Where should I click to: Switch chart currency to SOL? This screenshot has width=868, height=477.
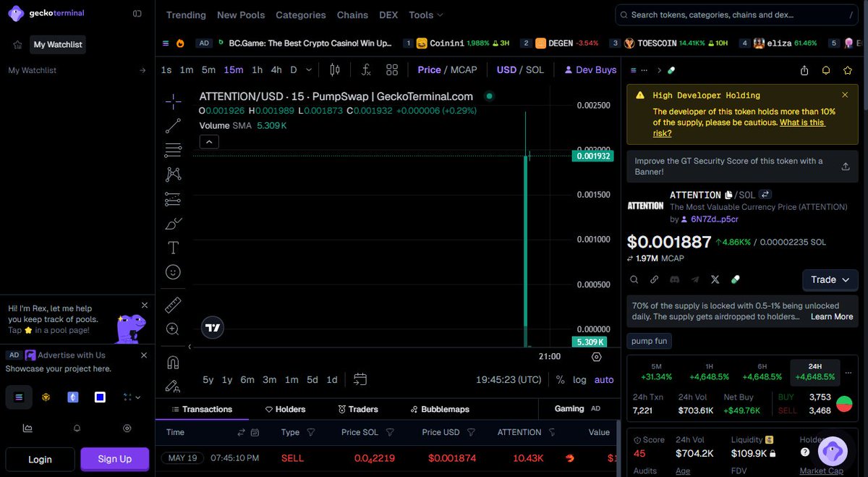[x=535, y=70]
